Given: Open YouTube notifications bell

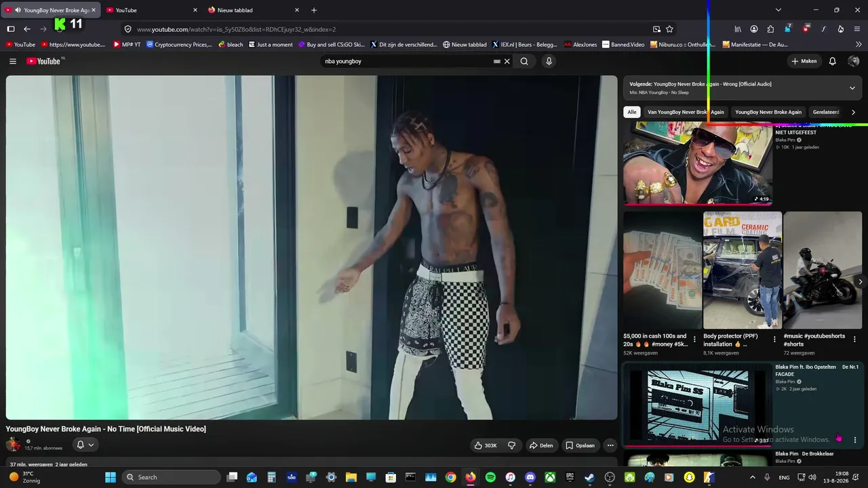Looking at the screenshot, I should 833,61.
